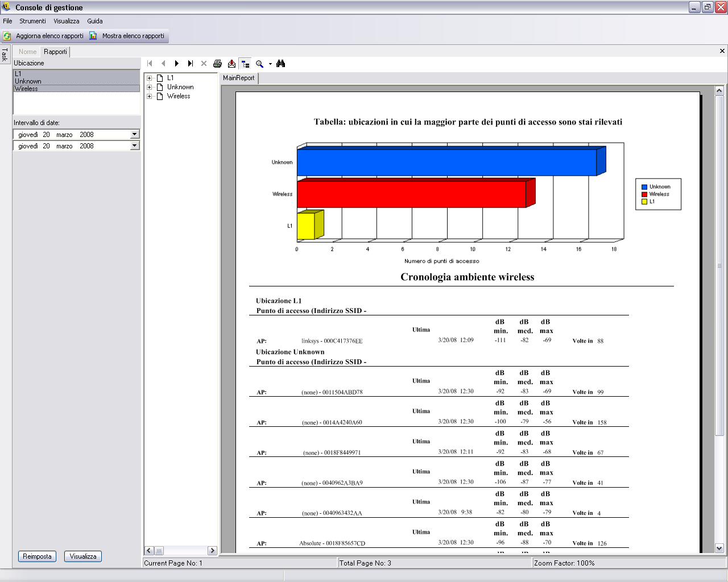The image size is (728, 582).
Task: Open the end date dropdown calendar
Action: point(135,145)
